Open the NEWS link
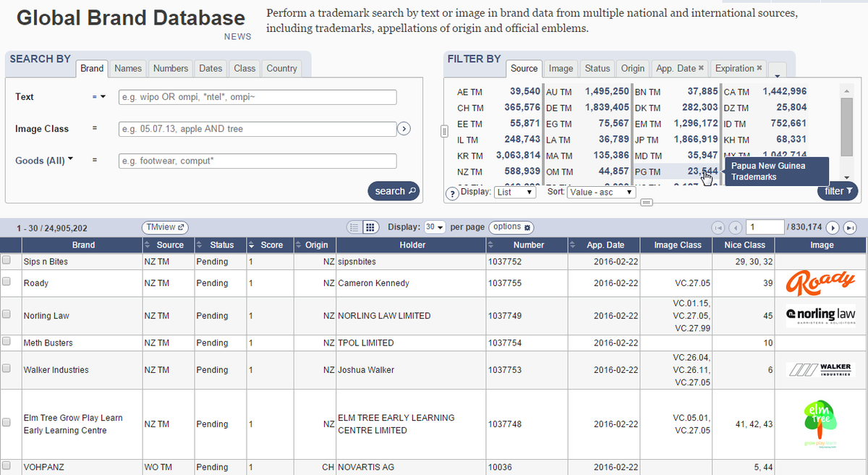This screenshot has height=475, width=868. [x=237, y=37]
